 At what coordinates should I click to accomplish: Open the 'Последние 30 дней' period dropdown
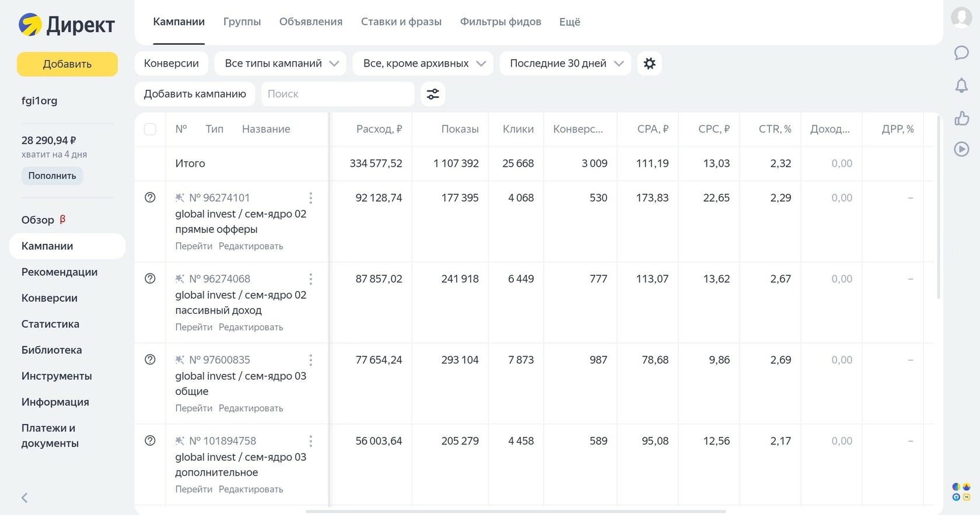coord(565,64)
